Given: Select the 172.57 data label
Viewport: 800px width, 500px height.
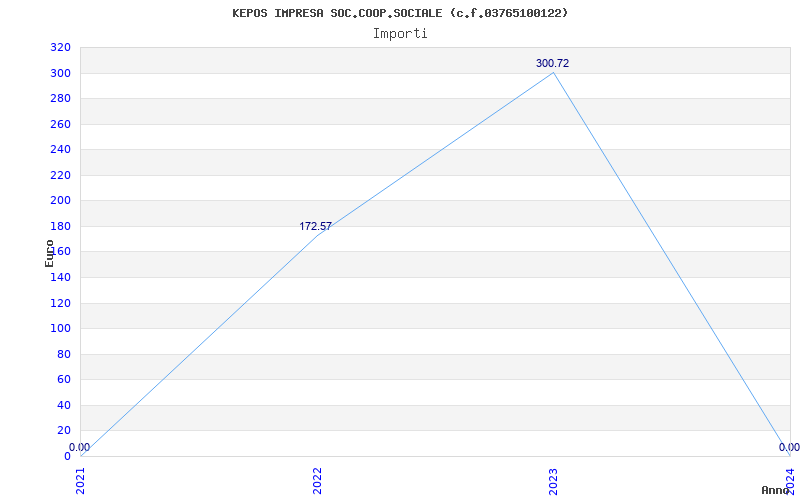Looking at the screenshot, I should (x=315, y=227).
